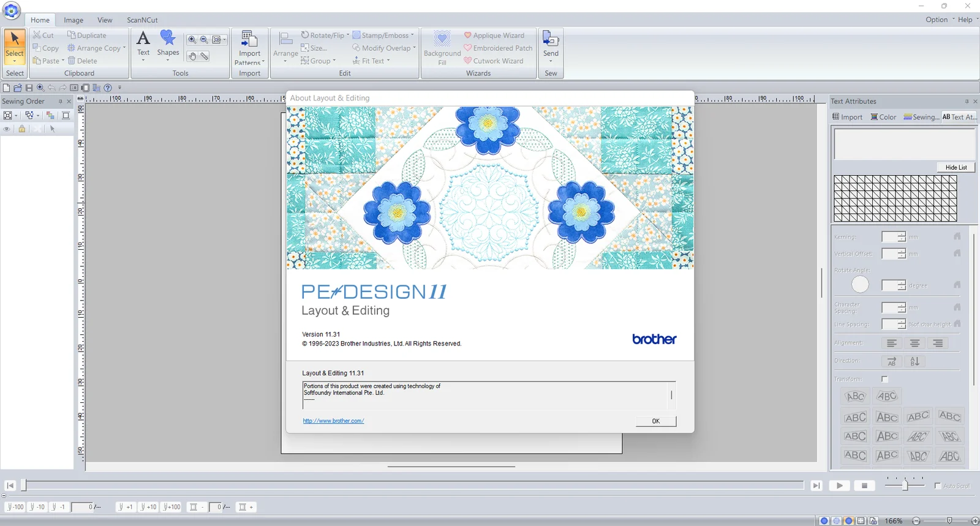Viewport: 980px width, 526px height.
Task: Open the Help question mark icon
Action: (108, 88)
